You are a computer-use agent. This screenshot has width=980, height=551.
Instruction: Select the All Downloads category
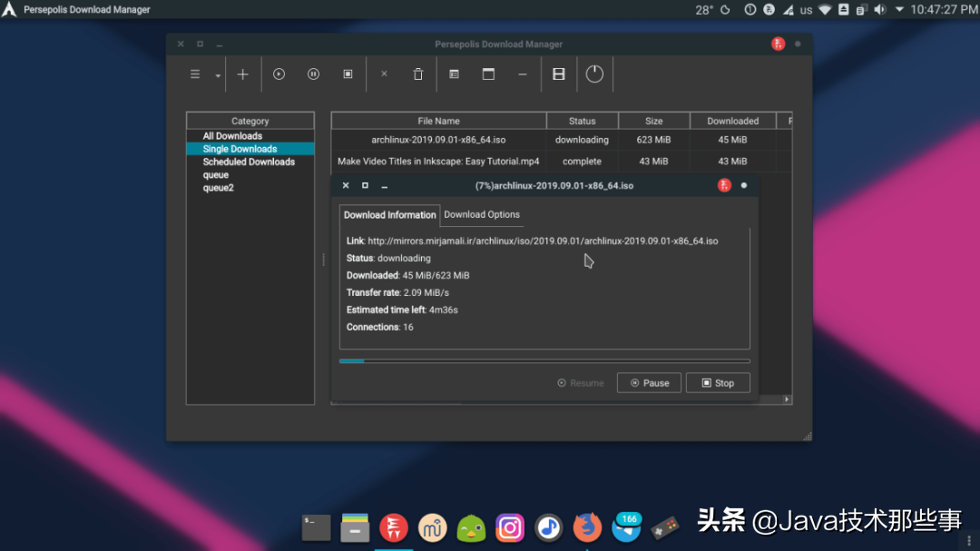click(x=232, y=136)
